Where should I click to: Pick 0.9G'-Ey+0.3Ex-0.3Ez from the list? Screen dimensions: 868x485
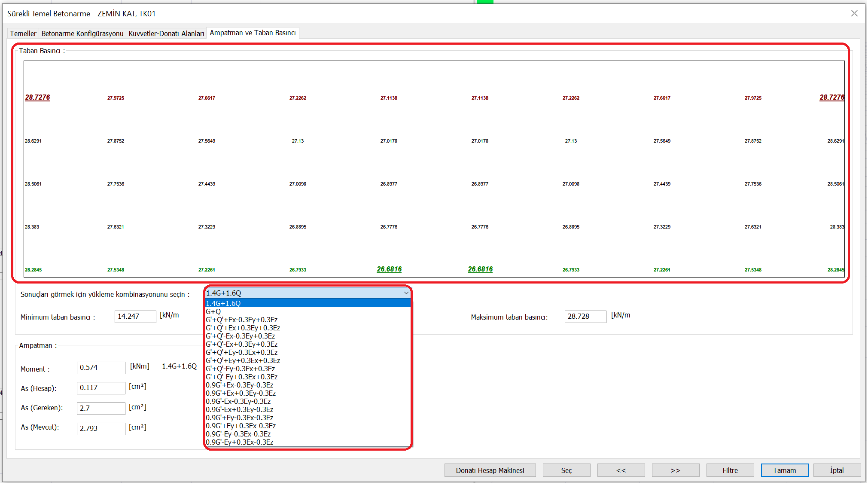click(308, 442)
